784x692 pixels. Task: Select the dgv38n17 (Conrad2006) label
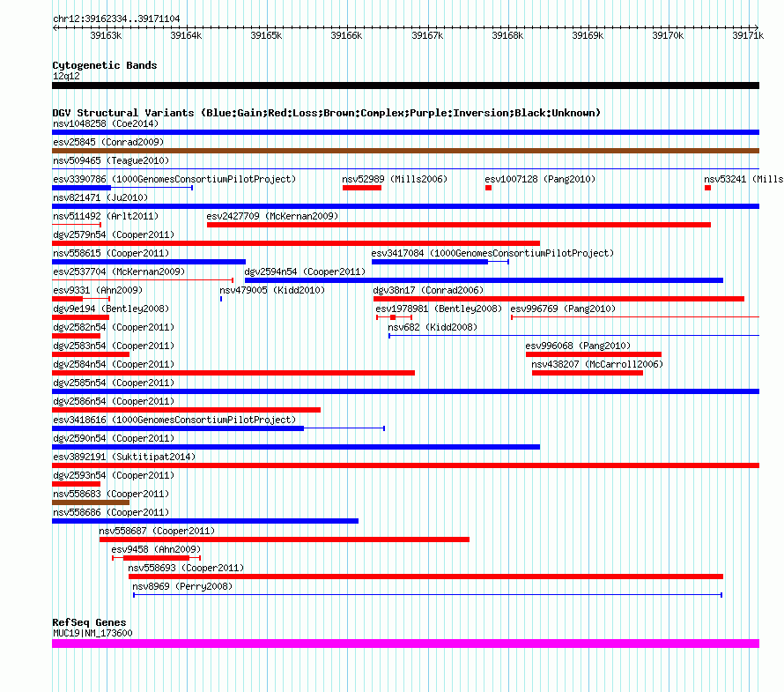click(428, 290)
